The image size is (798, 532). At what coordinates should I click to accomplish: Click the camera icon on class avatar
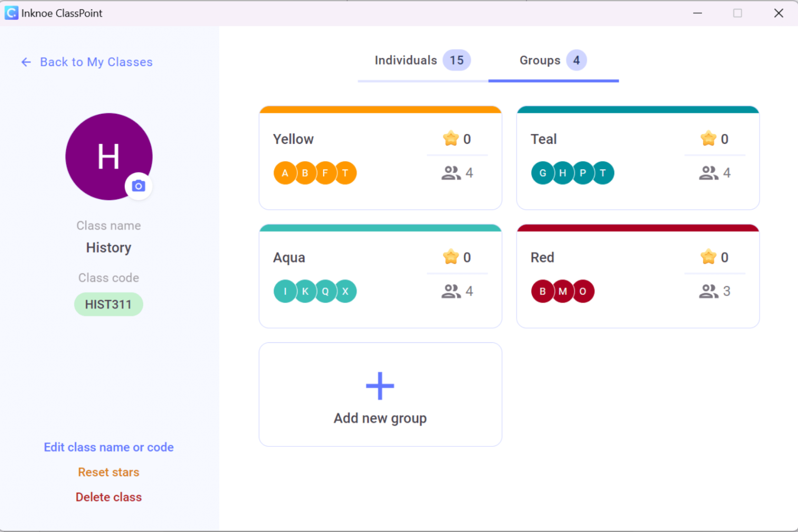click(x=138, y=185)
